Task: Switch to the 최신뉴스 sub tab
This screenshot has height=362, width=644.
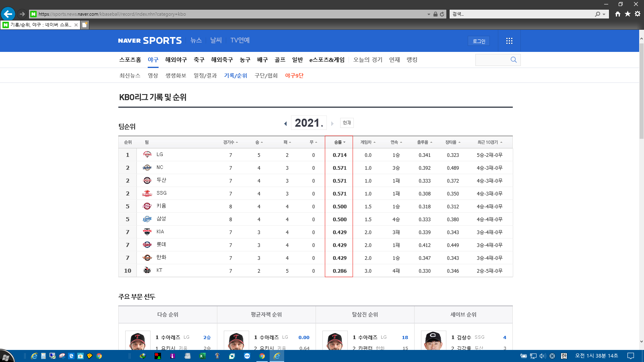Action: [130, 76]
